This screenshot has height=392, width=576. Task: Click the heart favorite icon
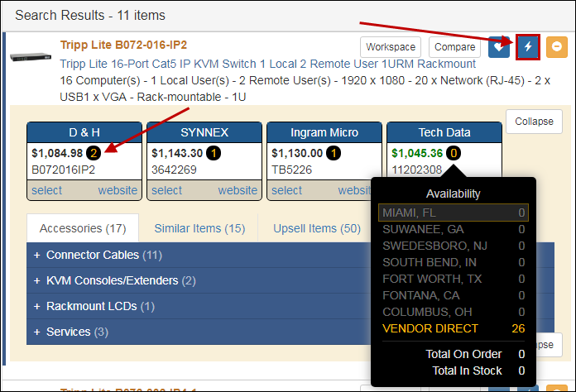click(498, 47)
